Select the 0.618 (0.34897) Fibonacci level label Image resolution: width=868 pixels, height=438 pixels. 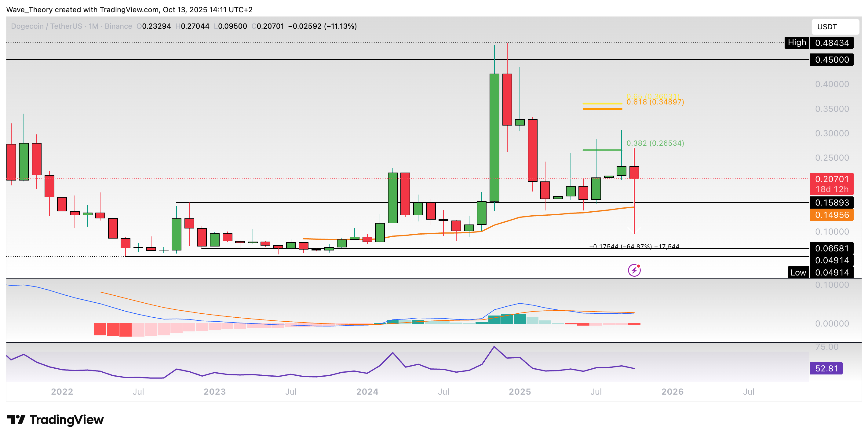point(655,102)
